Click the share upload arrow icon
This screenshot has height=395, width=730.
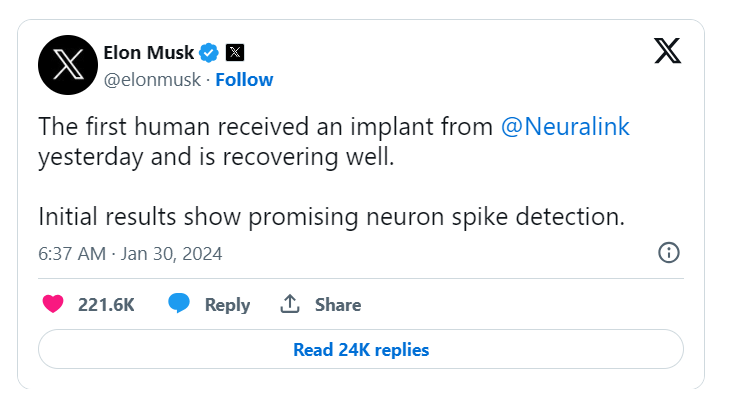click(290, 304)
